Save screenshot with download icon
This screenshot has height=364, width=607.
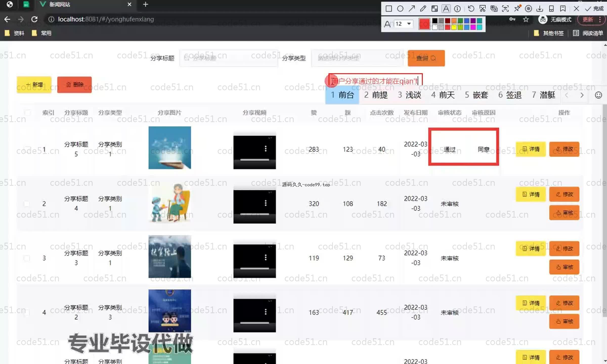pos(540,9)
